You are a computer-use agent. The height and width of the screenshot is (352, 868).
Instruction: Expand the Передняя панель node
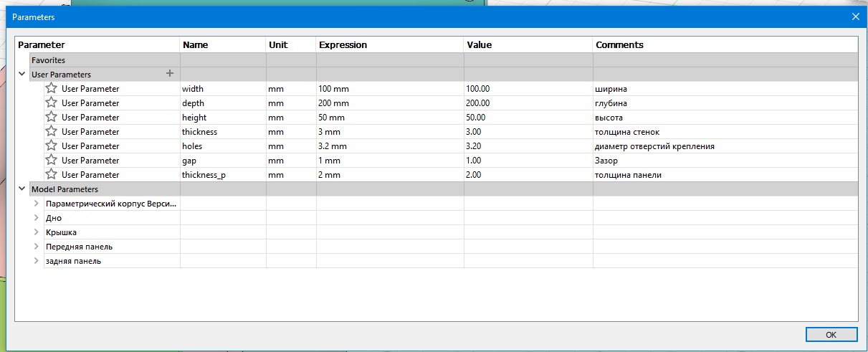[36, 246]
